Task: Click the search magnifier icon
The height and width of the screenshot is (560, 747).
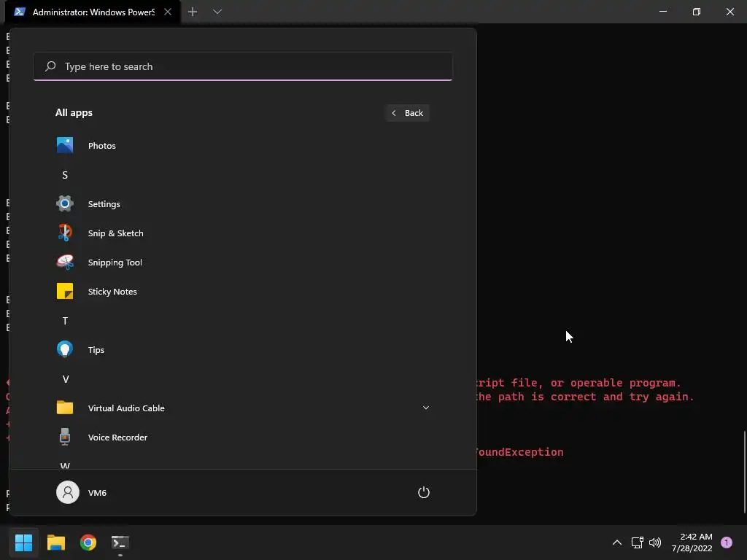Action: (50, 66)
